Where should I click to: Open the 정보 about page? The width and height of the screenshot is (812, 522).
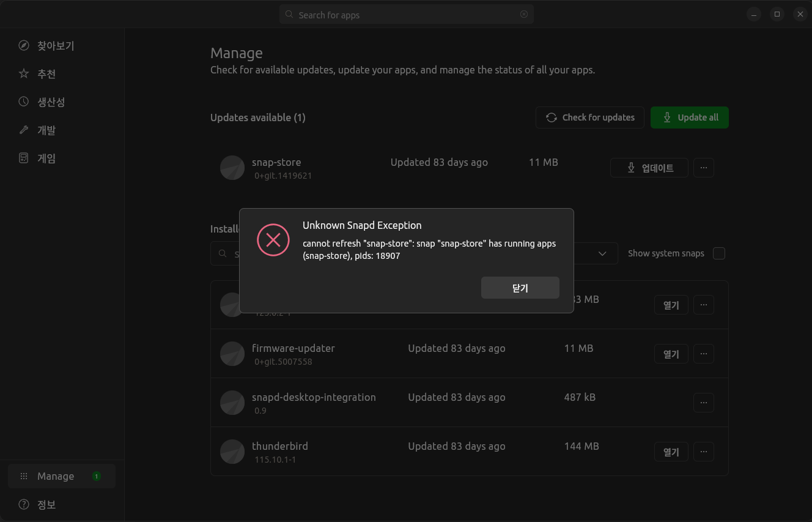(x=62, y=505)
